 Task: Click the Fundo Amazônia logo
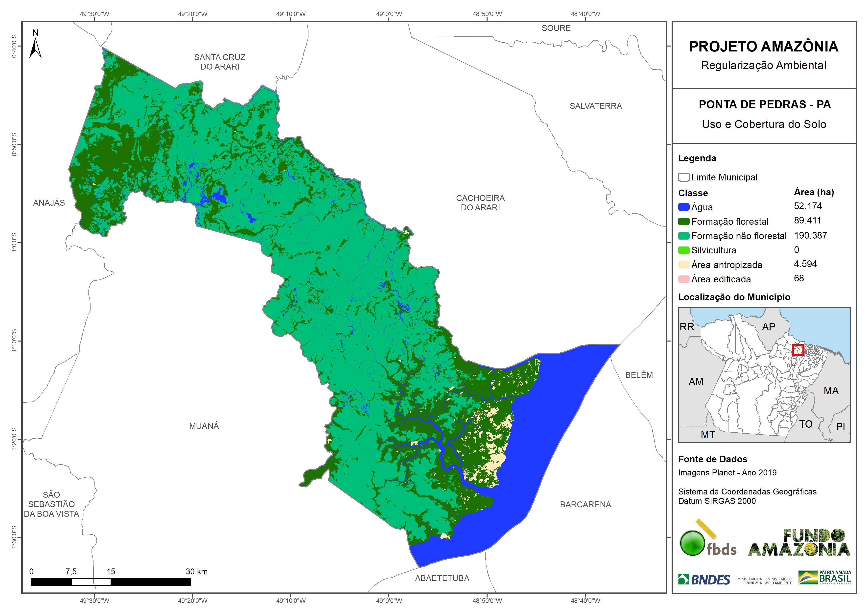coord(799,543)
